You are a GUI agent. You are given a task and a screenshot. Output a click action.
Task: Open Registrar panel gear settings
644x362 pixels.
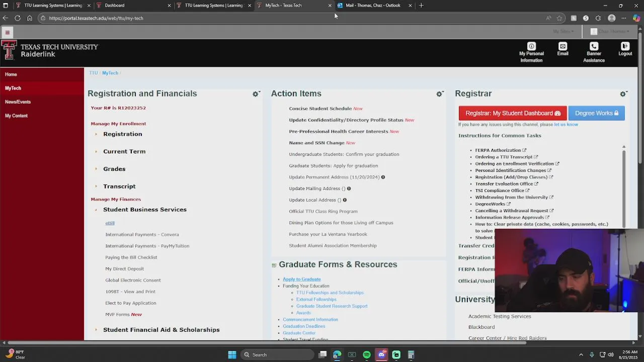(x=623, y=94)
